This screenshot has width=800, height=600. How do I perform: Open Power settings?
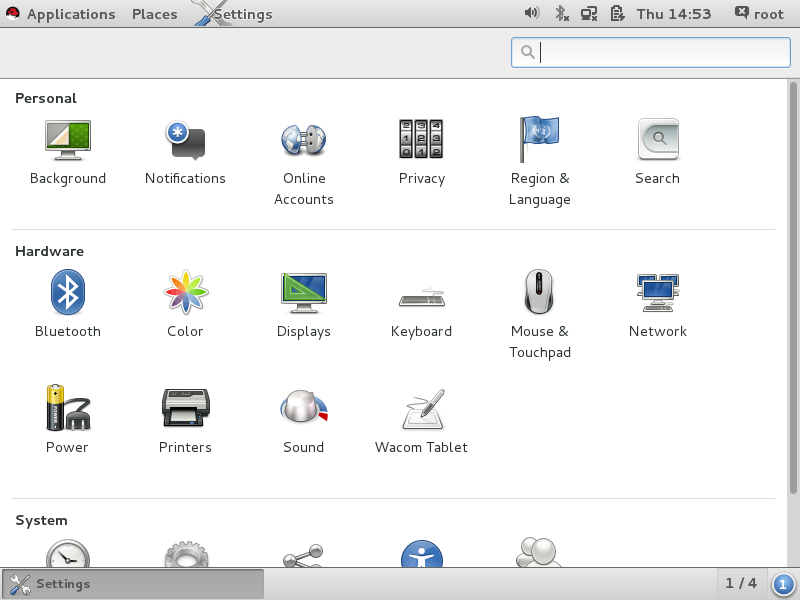click(68, 419)
